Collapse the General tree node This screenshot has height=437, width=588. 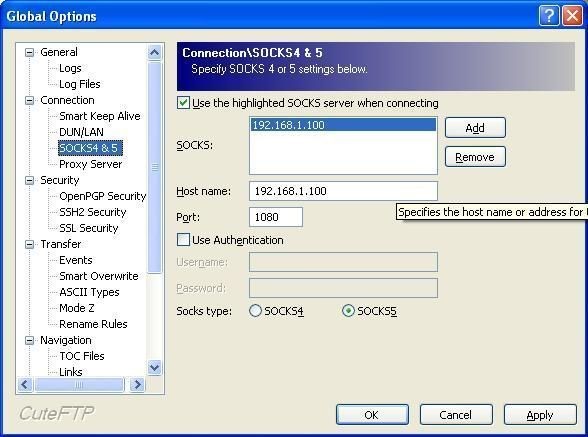pyautogui.click(x=29, y=52)
